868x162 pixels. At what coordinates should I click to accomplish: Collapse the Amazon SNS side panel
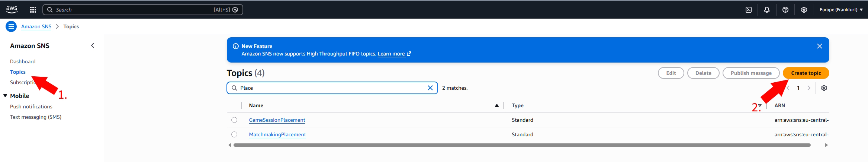click(x=93, y=45)
